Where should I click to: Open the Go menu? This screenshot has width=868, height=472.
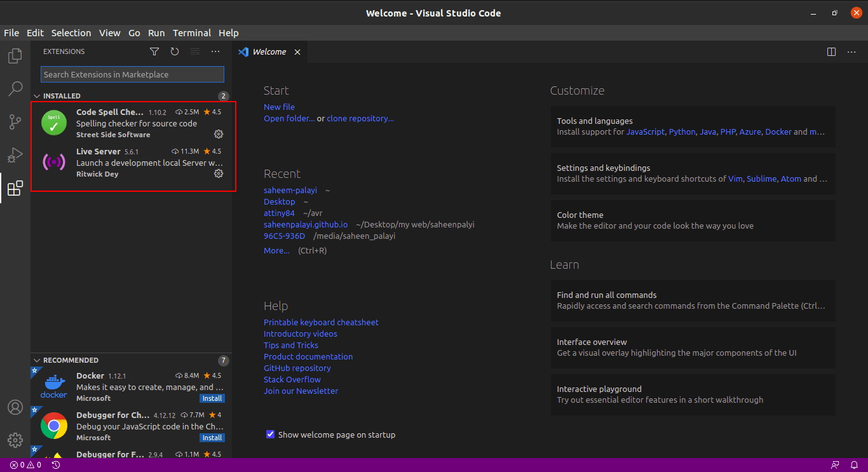tap(135, 33)
